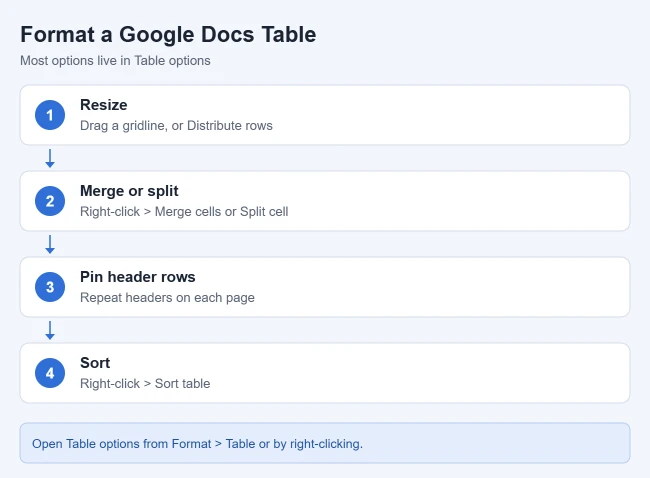
Task: Click the "Format a Google Docs Table" heading
Action: pyautogui.click(x=168, y=34)
